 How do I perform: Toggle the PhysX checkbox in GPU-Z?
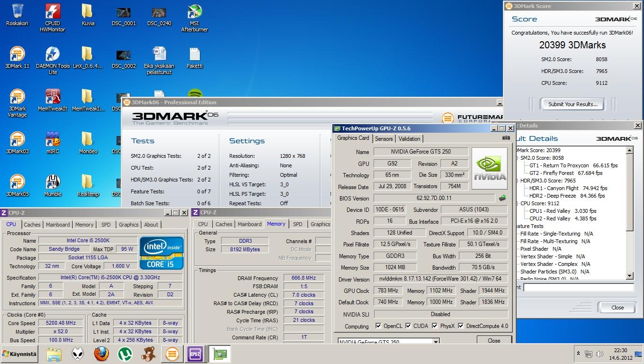click(x=435, y=326)
